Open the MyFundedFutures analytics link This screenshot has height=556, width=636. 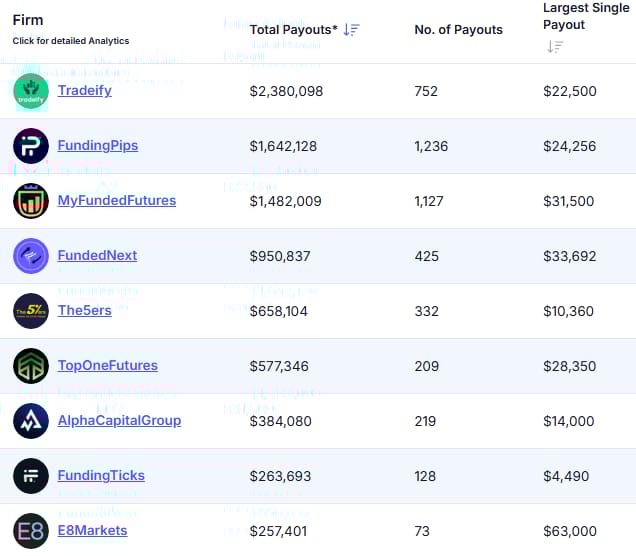tap(117, 200)
